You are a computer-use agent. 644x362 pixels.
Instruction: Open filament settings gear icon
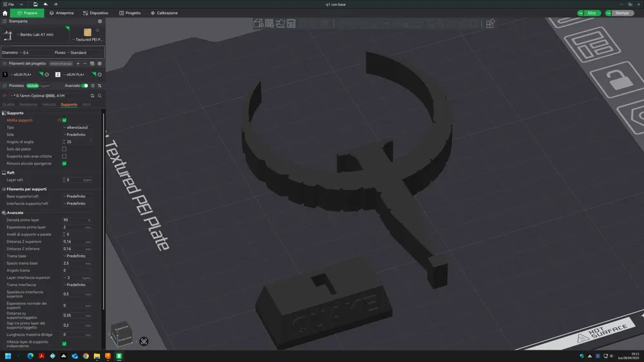coord(99,64)
